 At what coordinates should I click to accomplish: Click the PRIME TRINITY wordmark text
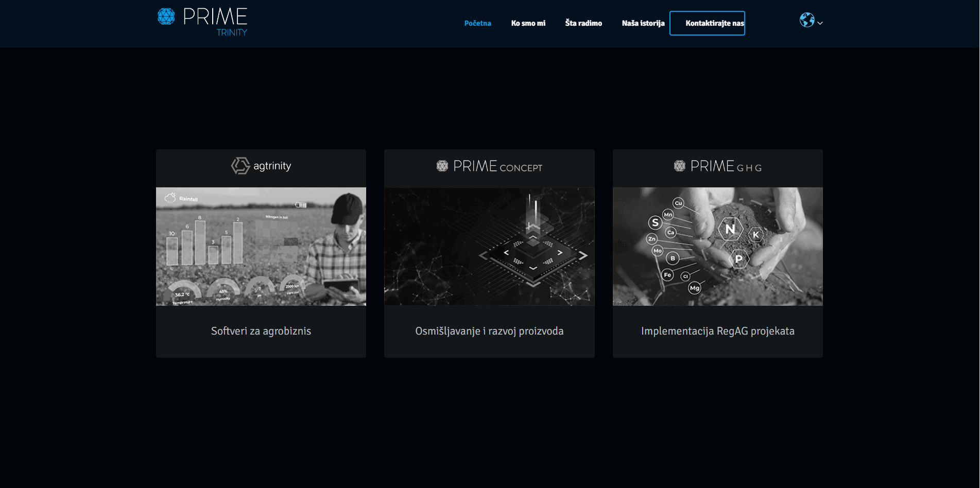[x=215, y=20]
